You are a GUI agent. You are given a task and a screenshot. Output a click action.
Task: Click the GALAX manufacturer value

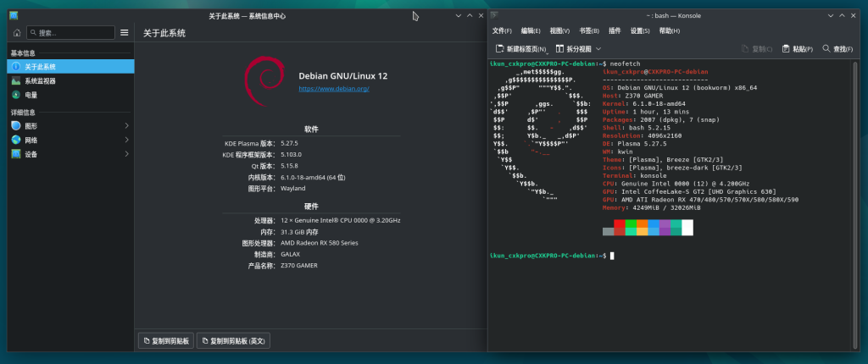pyautogui.click(x=290, y=255)
